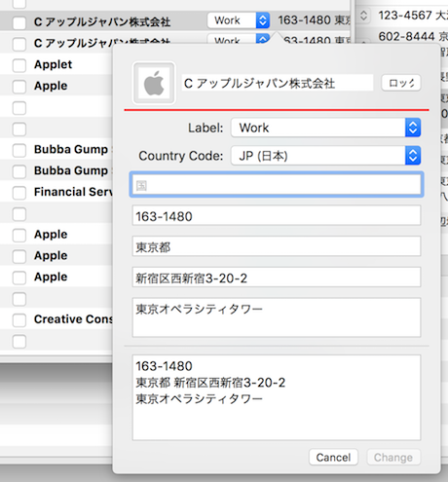
Task: Open the Country Code dropdown JP (日本)
Action: (325, 156)
